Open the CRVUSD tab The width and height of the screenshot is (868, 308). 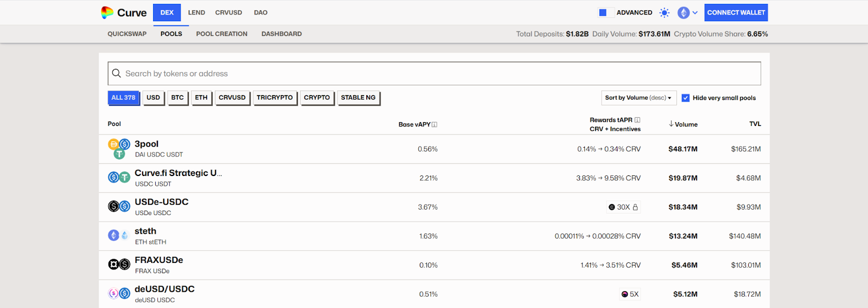228,12
